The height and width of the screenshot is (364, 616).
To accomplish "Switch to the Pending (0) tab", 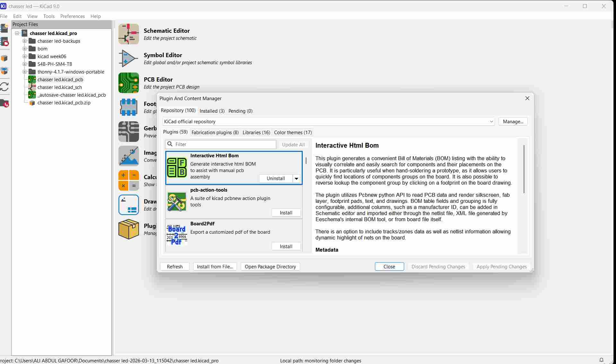I will [240, 111].
